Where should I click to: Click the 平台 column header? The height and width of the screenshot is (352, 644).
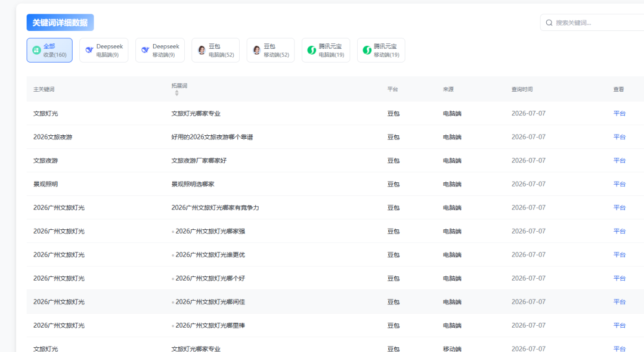[x=392, y=89]
